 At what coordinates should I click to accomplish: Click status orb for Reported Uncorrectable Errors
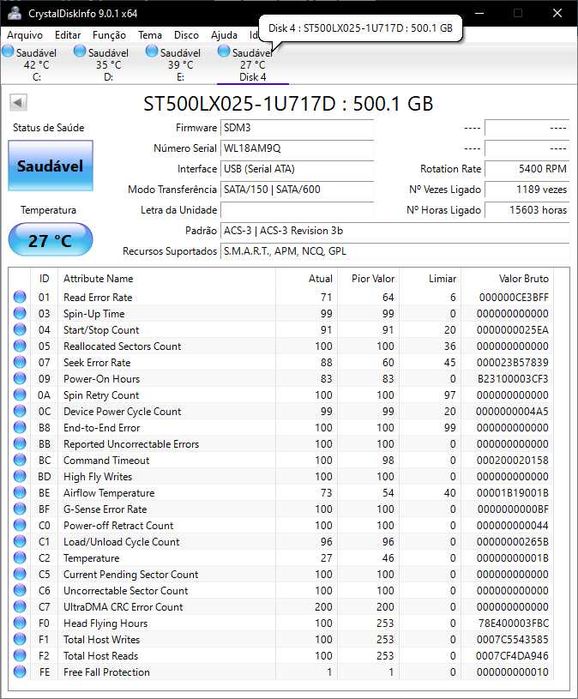pos(20,444)
